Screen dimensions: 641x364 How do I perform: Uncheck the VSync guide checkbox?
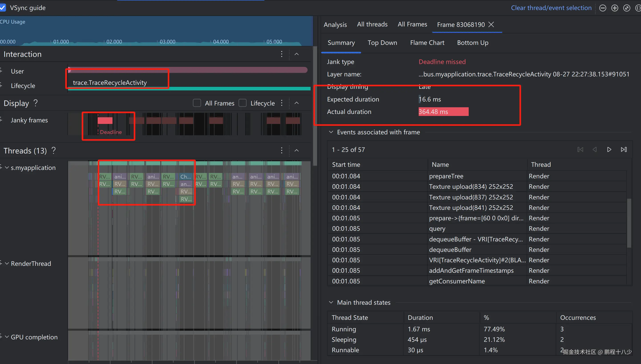(2, 8)
